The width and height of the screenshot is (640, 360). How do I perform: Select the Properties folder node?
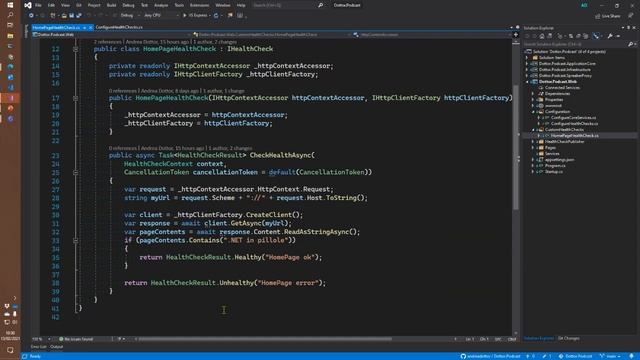point(554,100)
